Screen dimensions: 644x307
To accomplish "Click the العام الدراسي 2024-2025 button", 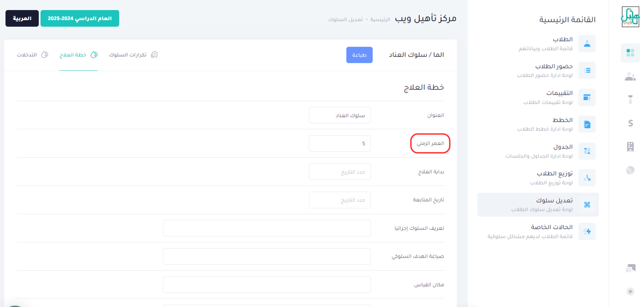I will pos(80,18).
